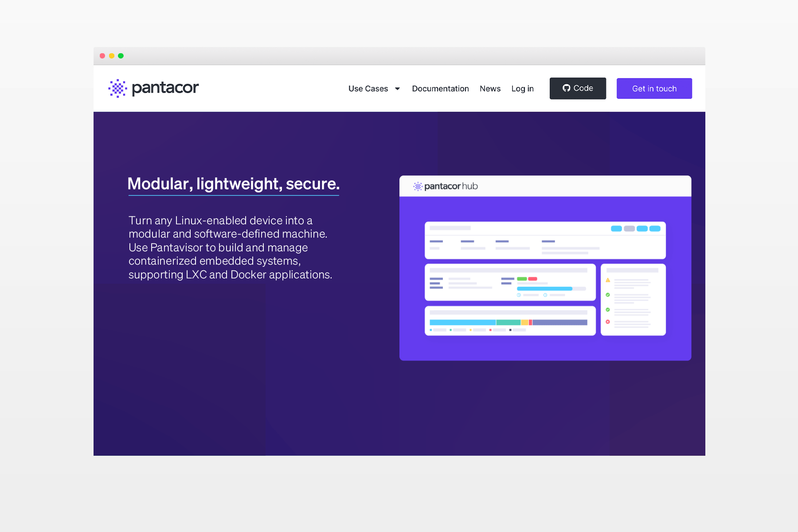Viewport: 798px width, 532px height.
Task: Click the Get in touch button
Action: pyautogui.click(x=654, y=89)
